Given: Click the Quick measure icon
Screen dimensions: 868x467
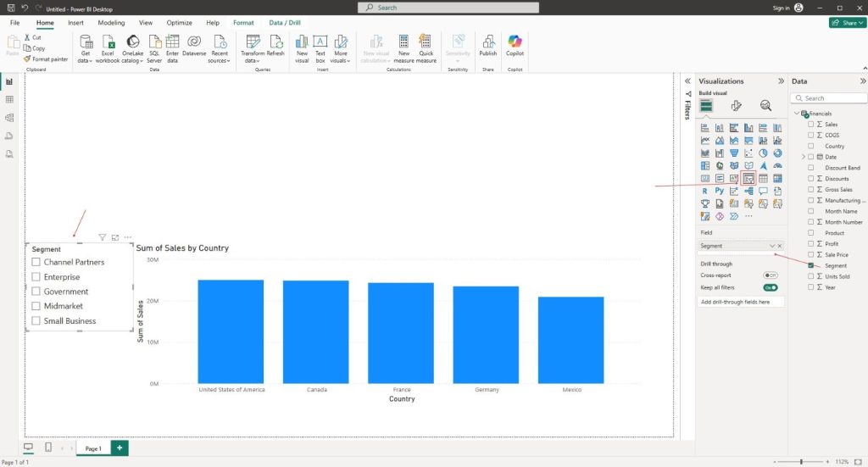Looking at the screenshot, I should 426,45.
